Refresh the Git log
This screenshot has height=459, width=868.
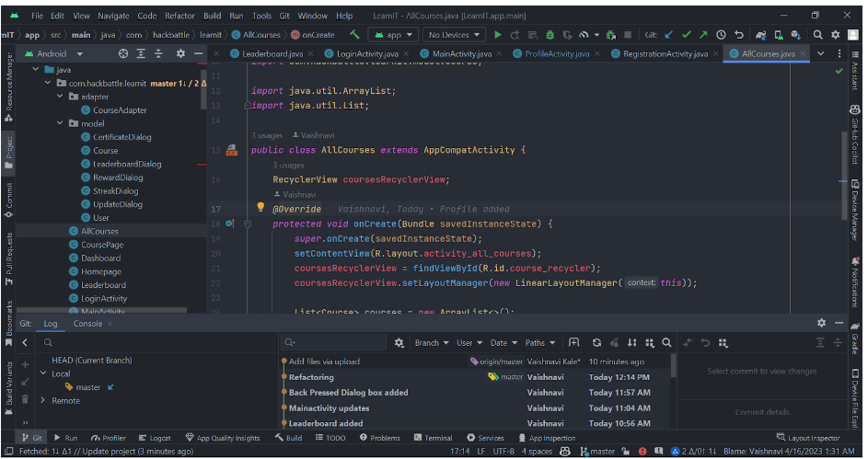pyautogui.click(x=596, y=343)
